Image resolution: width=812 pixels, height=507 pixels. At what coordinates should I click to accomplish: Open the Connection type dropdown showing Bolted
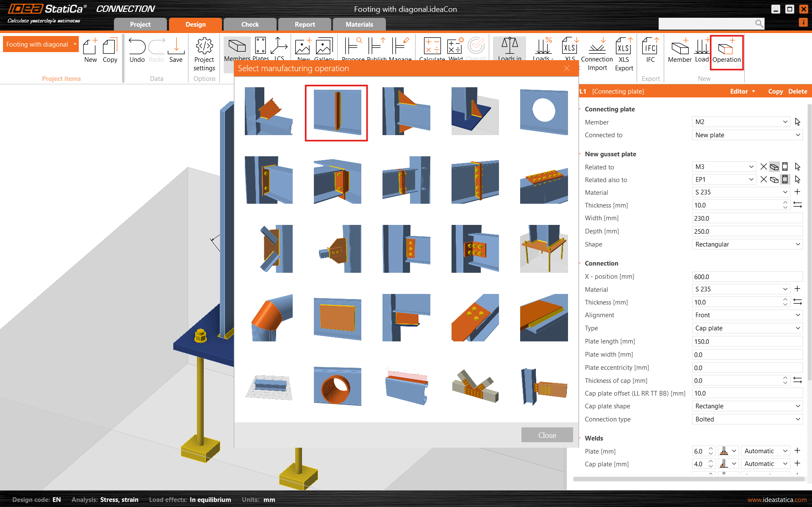click(x=747, y=419)
